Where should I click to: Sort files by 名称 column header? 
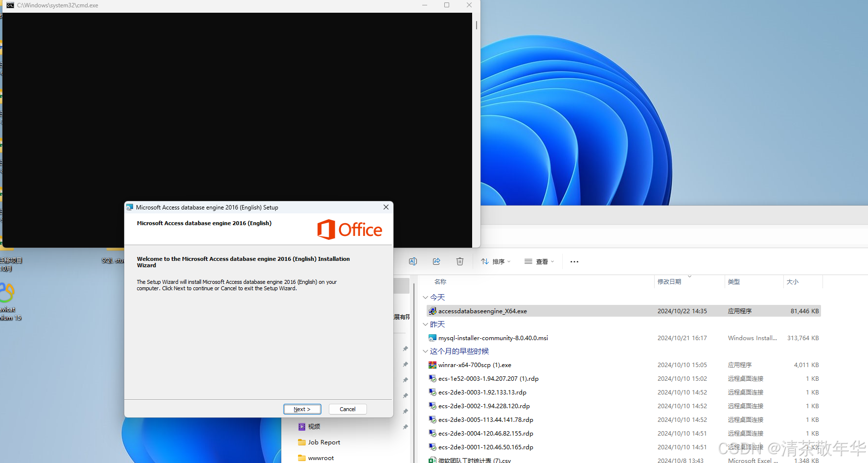(440, 282)
